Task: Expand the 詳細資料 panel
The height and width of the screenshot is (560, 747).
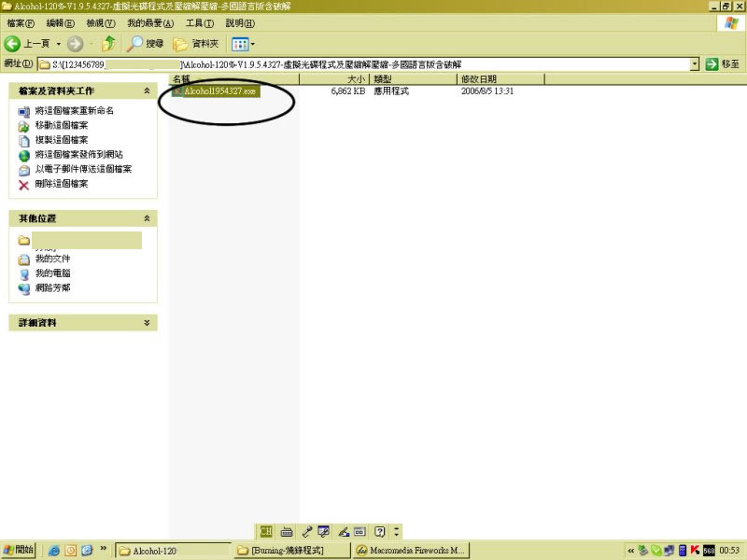Action: pyautogui.click(x=147, y=322)
